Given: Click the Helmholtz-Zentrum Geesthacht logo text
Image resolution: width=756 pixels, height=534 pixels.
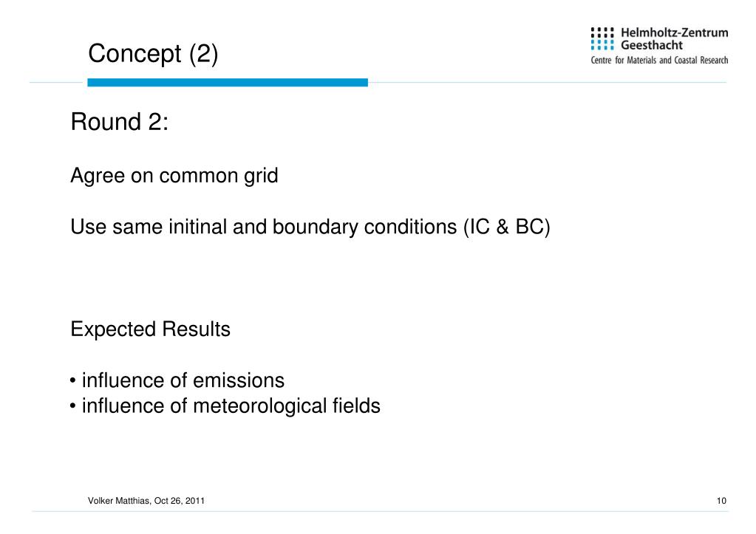Looking at the screenshot, I should click(674, 38).
